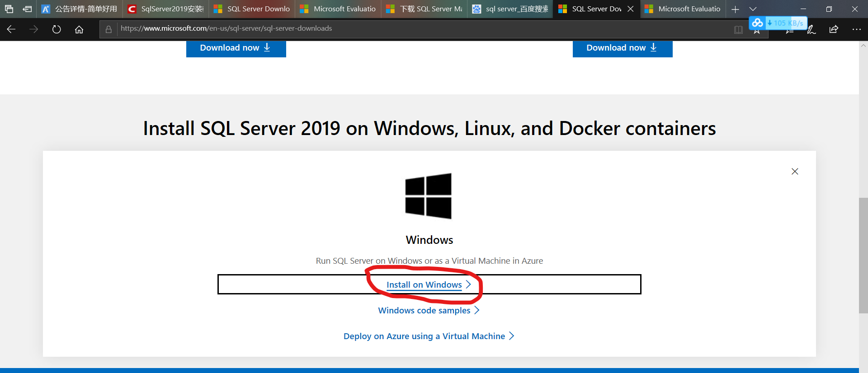Open Deploy on Azure using a Virtual Machine
868x373 pixels.
pos(429,336)
